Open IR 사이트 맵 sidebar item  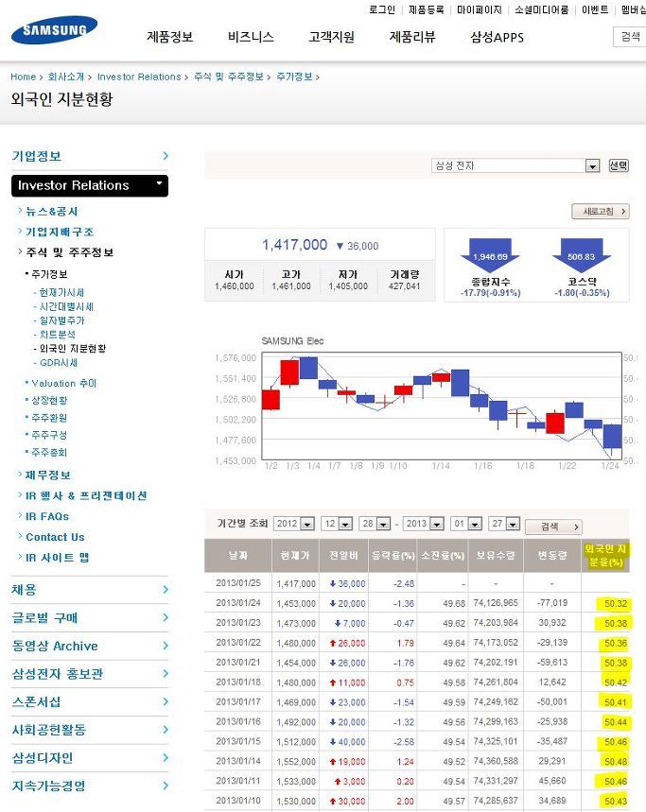57,558
